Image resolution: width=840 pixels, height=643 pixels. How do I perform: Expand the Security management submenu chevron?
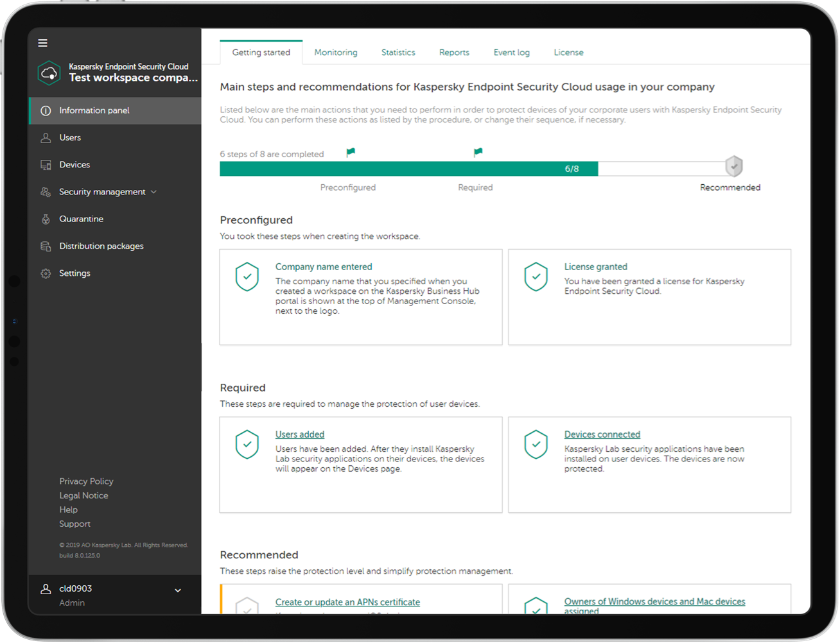154,192
